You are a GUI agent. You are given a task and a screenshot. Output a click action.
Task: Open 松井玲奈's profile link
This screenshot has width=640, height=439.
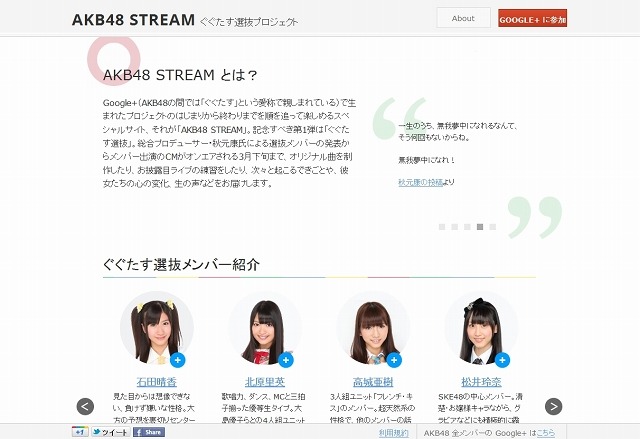[481, 382]
